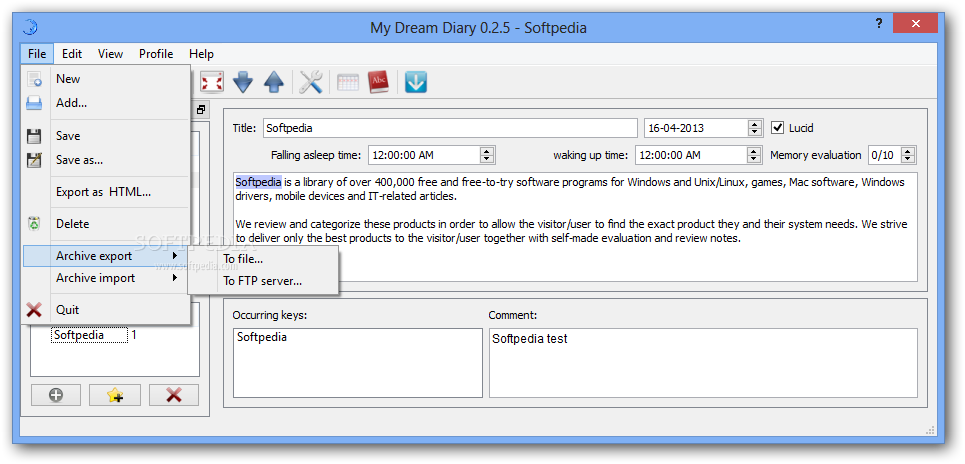Choose To file... in the export submenu
The width and height of the screenshot is (965, 464).
tap(263, 259)
